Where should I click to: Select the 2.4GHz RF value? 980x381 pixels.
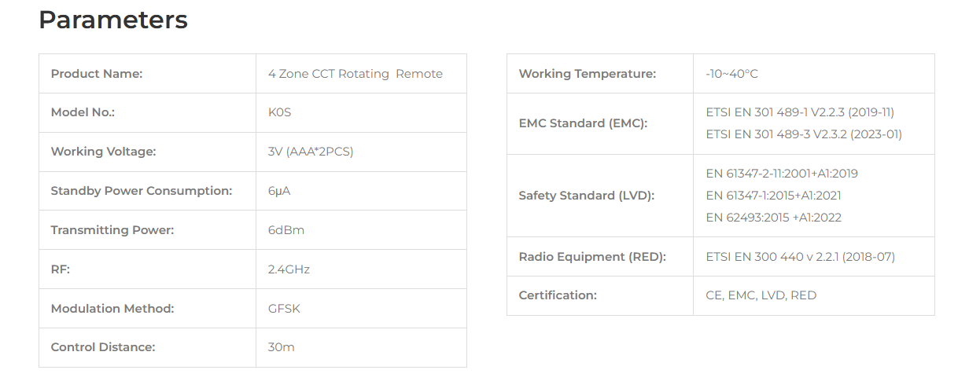click(289, 269)
